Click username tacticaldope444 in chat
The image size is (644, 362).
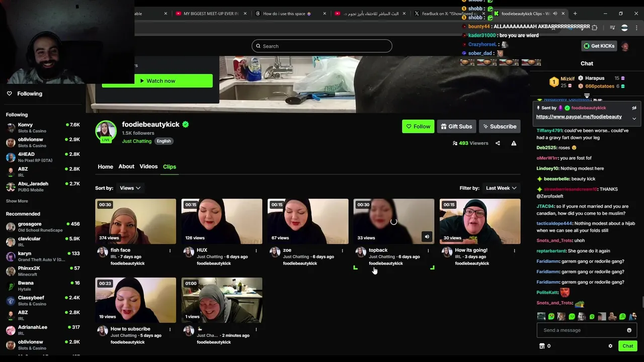tap(554, 223)
